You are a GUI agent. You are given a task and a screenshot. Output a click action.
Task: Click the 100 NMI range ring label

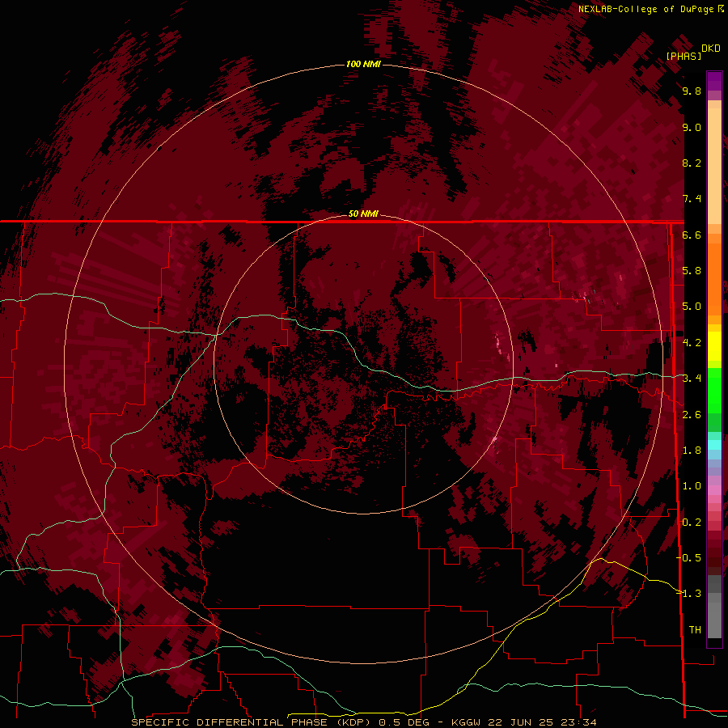363,64
